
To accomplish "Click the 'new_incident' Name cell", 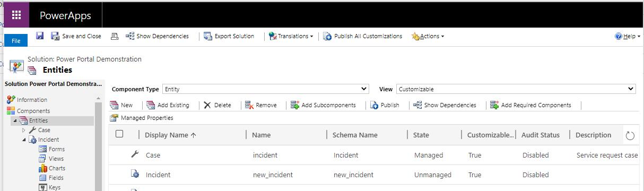I will 272,175.
